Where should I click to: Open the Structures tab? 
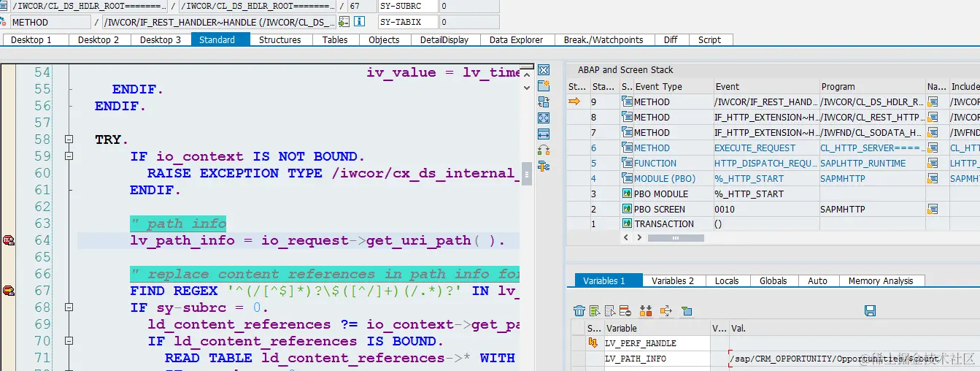pos(280,39)
